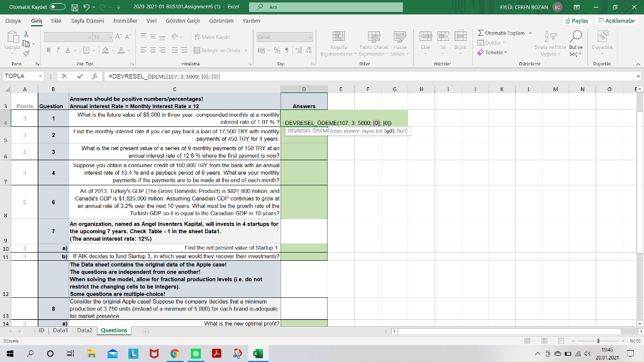Viewport: 644px width, 362px height.
Task: Open File Explorer from the taskbar
Action: (x=91, y=353)
